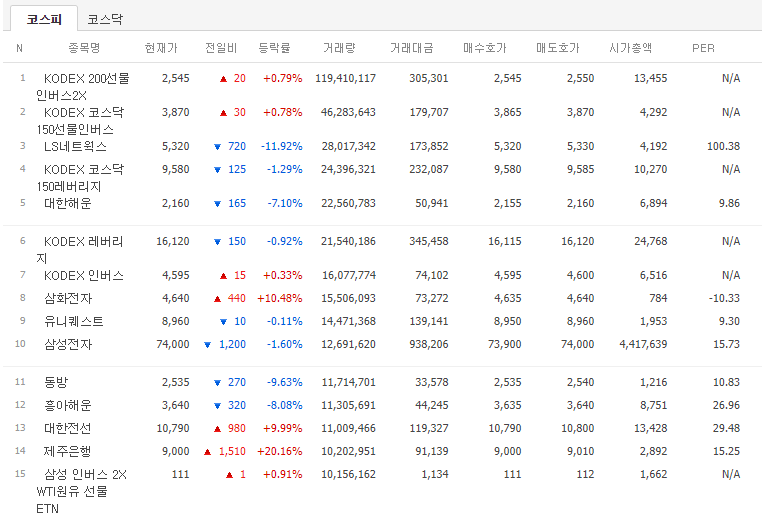Viewport: 762px width, 523px height.
Task: Click the 매도호가 column header
Action: click(x=557, y=48)
